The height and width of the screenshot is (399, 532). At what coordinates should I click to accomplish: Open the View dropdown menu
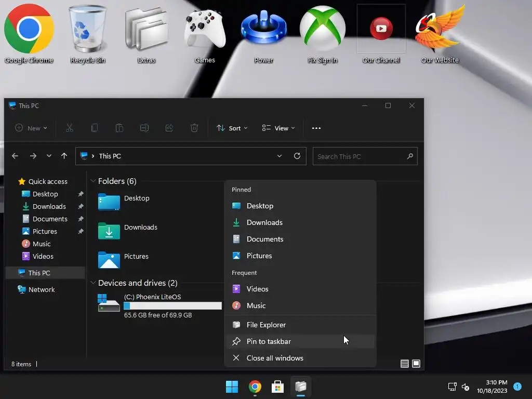tap(278, 128)
